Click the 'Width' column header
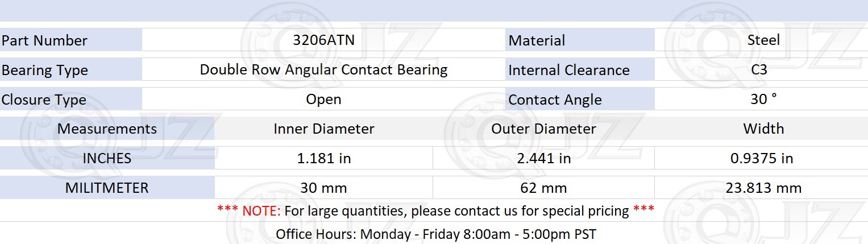This screenshot has height=244, width=868. click(x=763, y=129)
